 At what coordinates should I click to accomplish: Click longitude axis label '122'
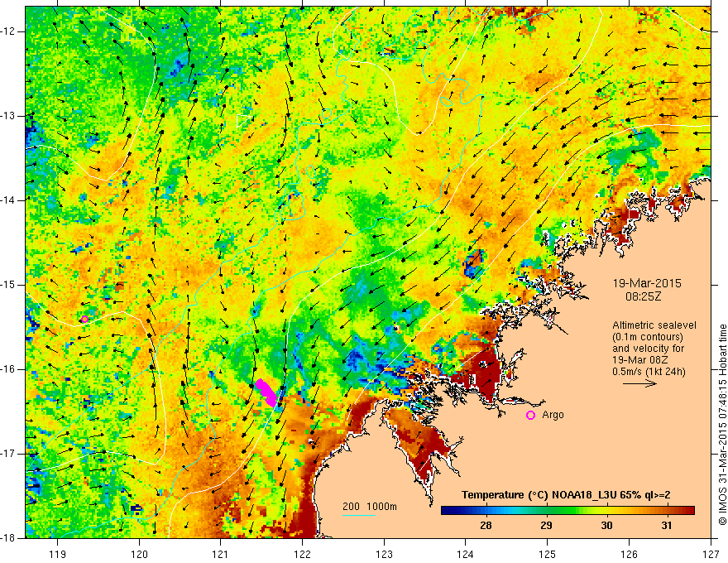tap(302, 554)
